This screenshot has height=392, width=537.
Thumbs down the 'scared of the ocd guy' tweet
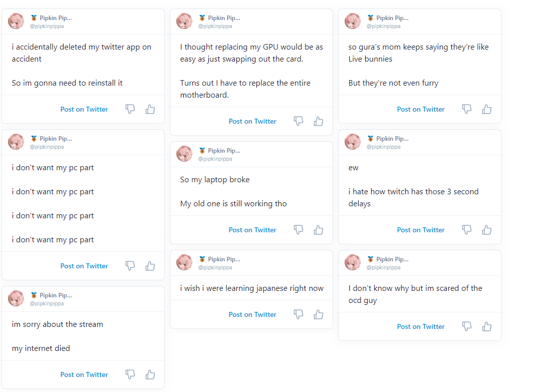(467, 326)
